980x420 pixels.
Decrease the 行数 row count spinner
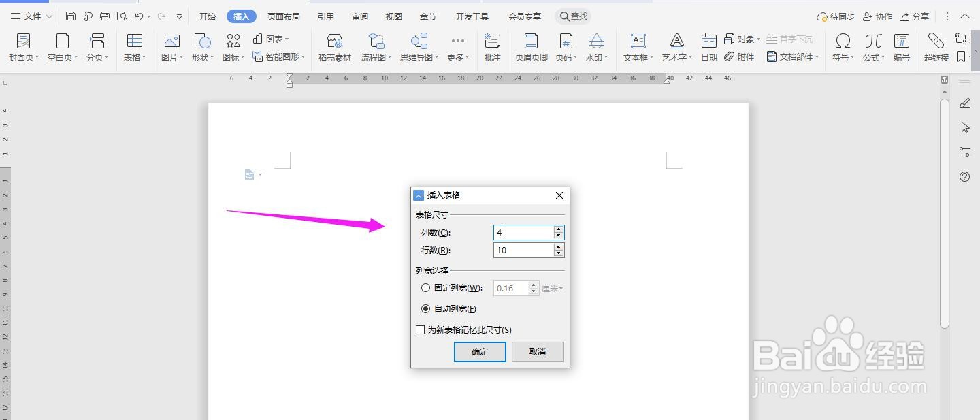click(559, 253)
